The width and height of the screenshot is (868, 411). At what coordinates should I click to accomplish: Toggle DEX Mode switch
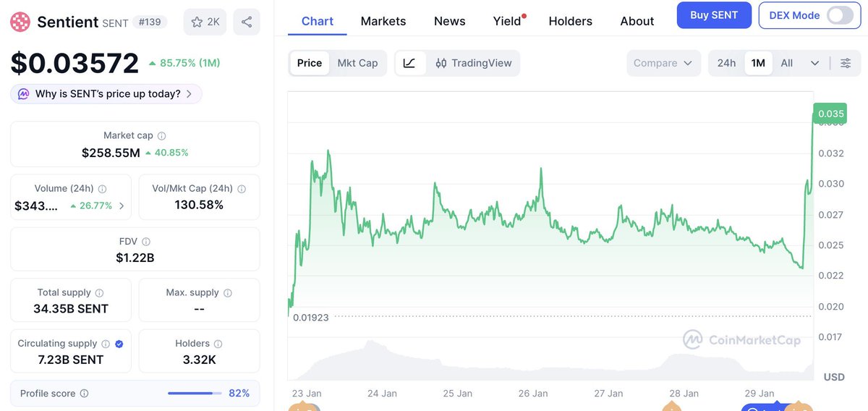[x=840, y=15]
